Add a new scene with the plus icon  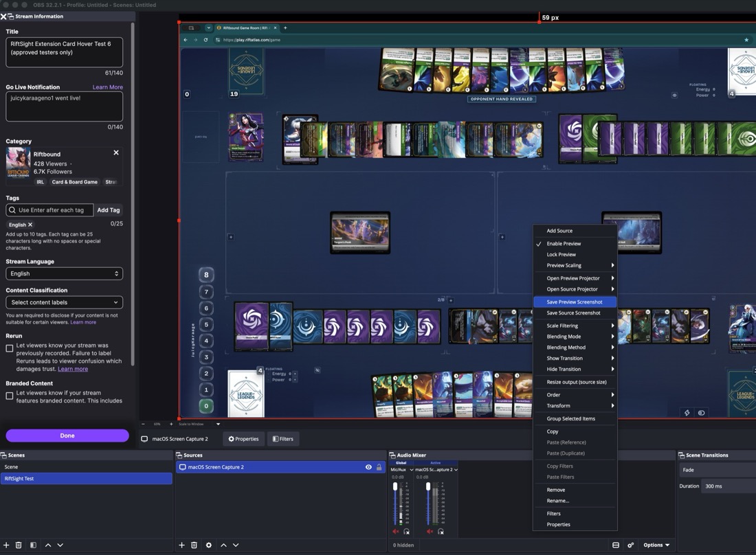pos(6,545)
